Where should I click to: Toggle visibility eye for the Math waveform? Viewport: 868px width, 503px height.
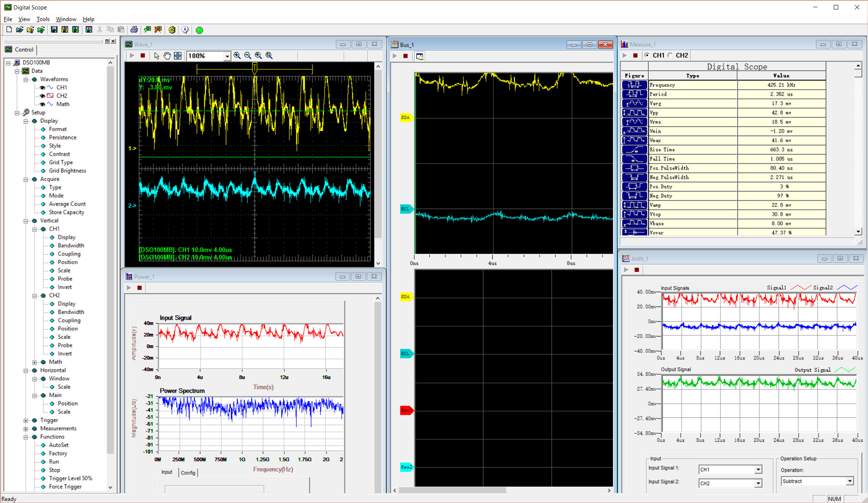[42, 104]
